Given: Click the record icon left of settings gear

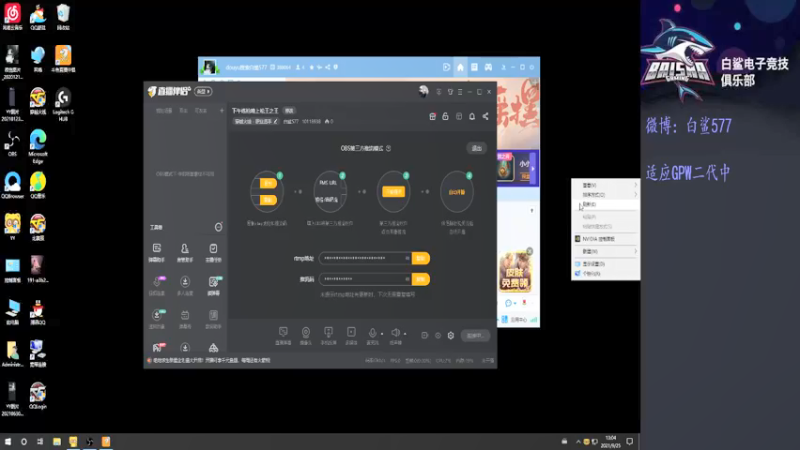Looking at the screenshot, I should [x=438, y=336].
